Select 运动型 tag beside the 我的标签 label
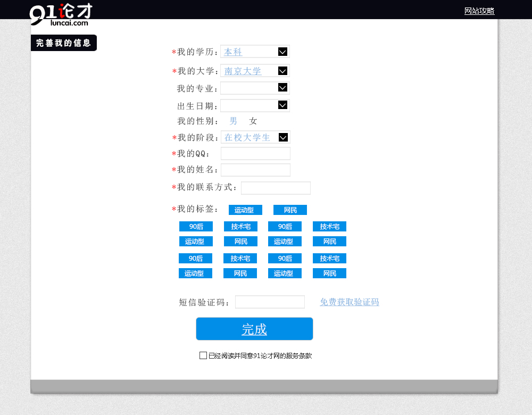This screenshot has width=532, height=415. click(245, 210)
